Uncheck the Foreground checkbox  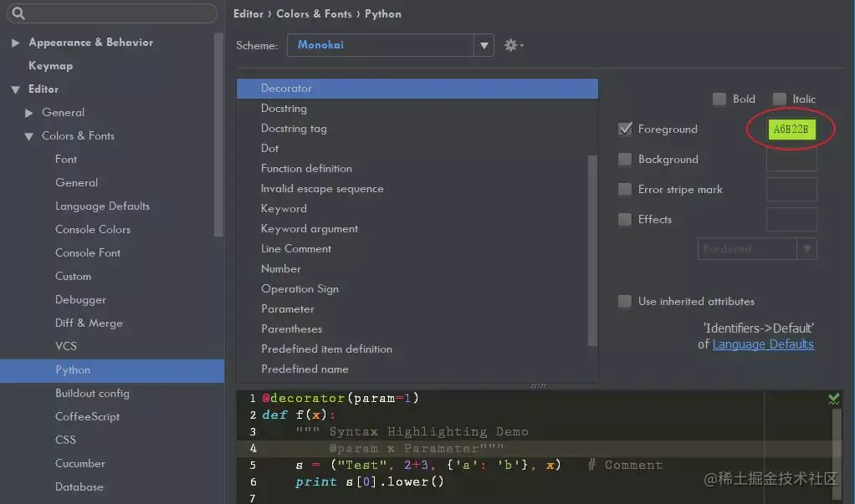(x=625, y=129)
